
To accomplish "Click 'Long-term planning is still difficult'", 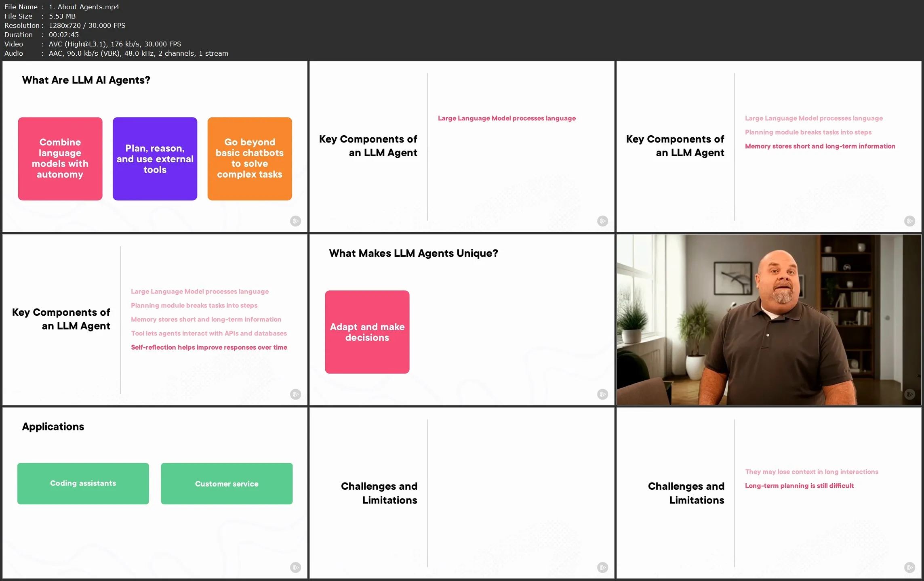I will point(799,486).
